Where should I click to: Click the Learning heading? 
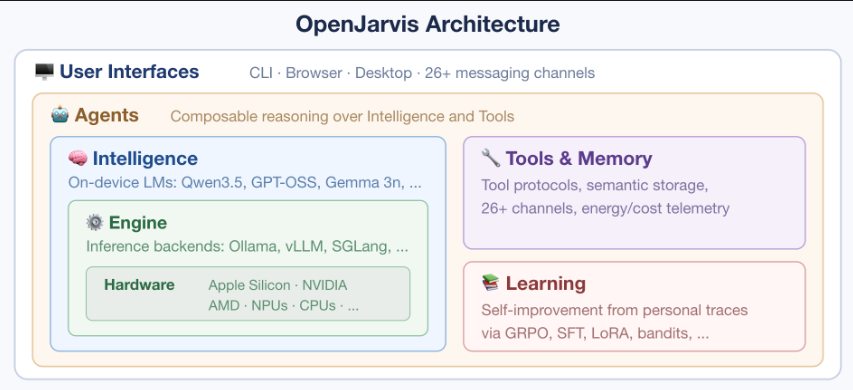(x=546, y=283)
